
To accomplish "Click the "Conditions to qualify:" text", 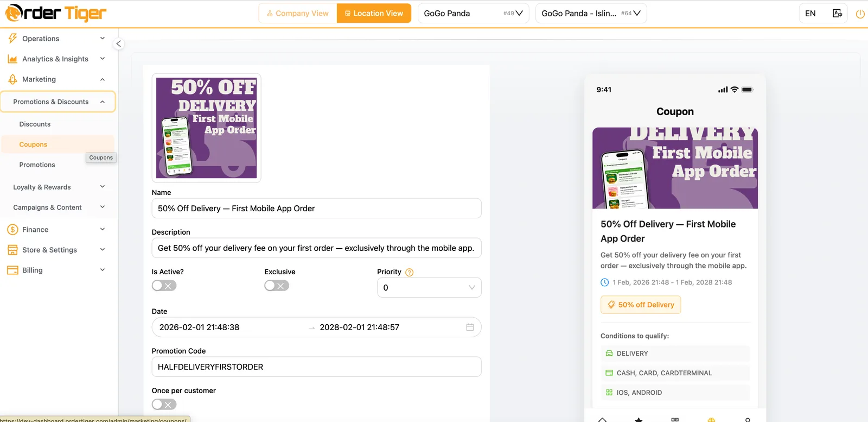I will click(635, 336).
